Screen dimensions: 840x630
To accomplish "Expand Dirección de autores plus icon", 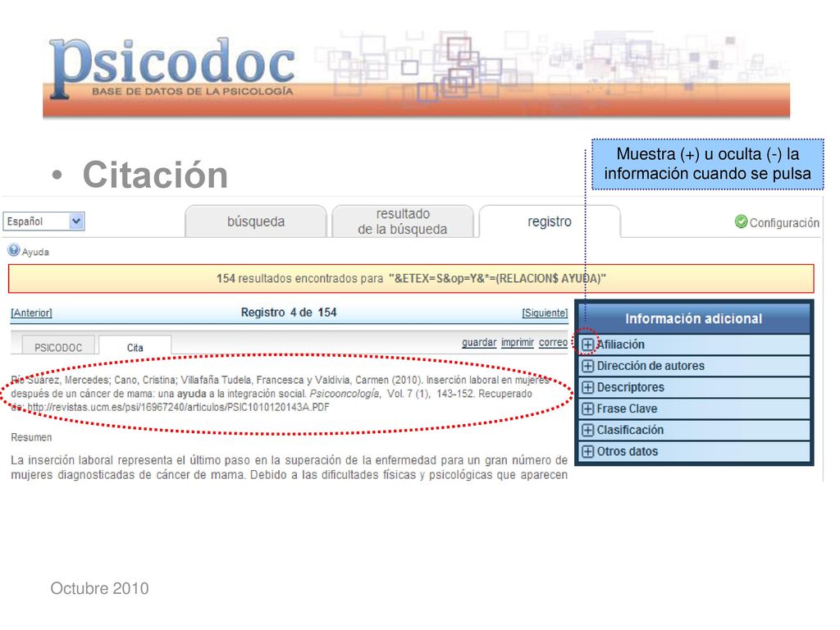I will coord(587,366).
